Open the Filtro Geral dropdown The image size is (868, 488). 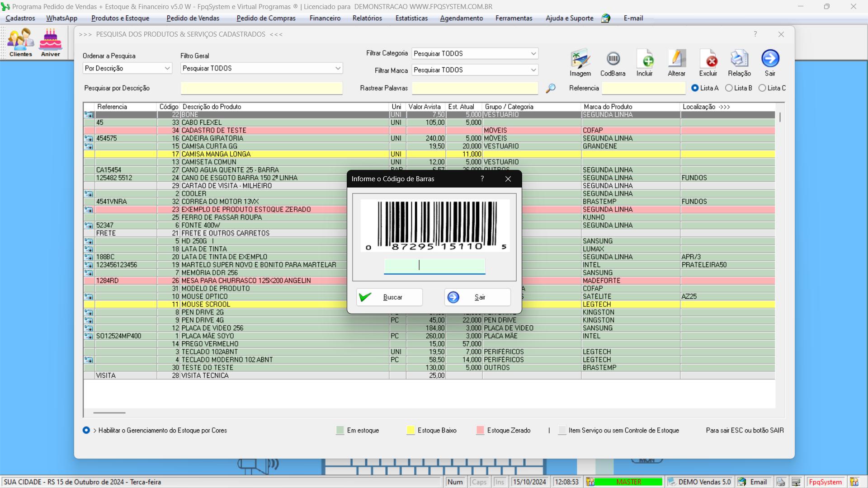(262, 68)
